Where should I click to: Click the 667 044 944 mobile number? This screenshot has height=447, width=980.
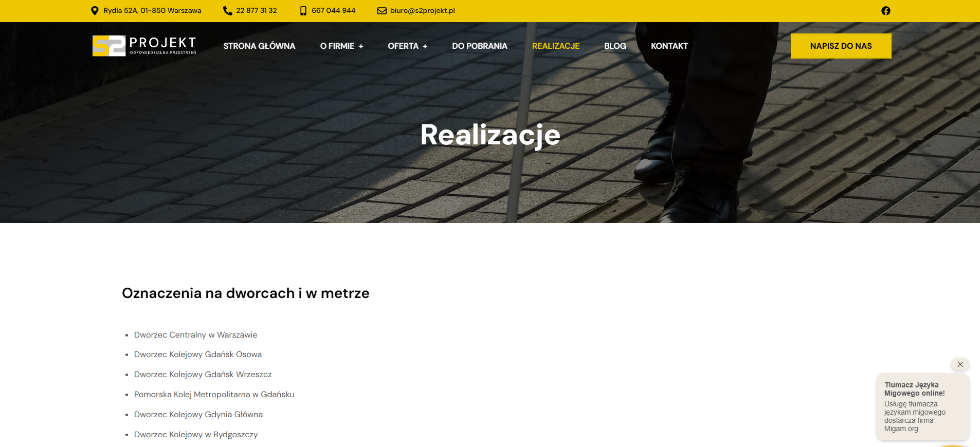(x=333, y=11)
